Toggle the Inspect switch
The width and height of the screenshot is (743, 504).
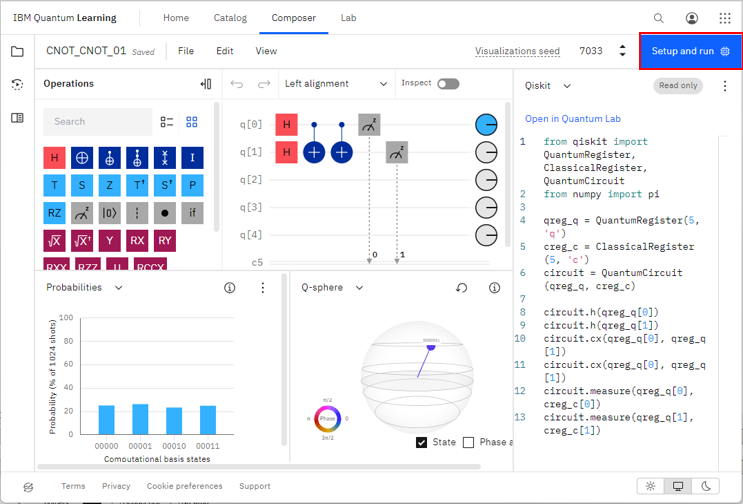pos(448,84)
